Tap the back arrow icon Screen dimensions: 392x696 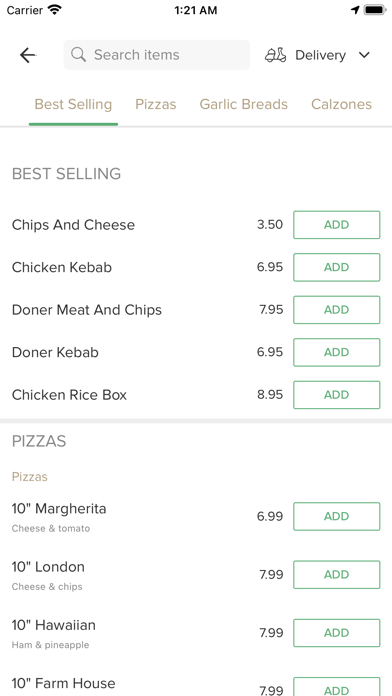point(28,55)
